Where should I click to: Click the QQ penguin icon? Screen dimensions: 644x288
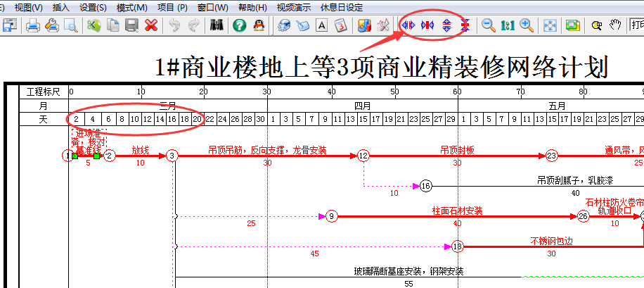259,26
